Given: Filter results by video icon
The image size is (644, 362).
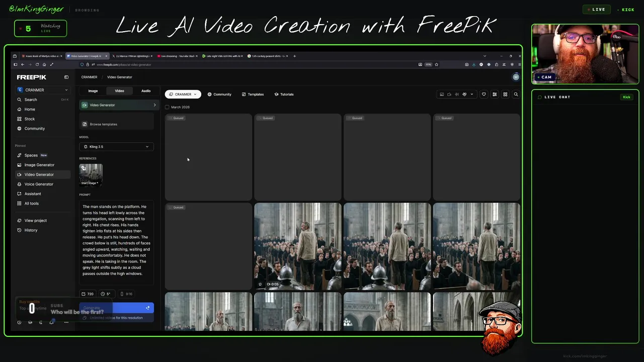Looking at the screenshot, I should click(x=449, y=94).
